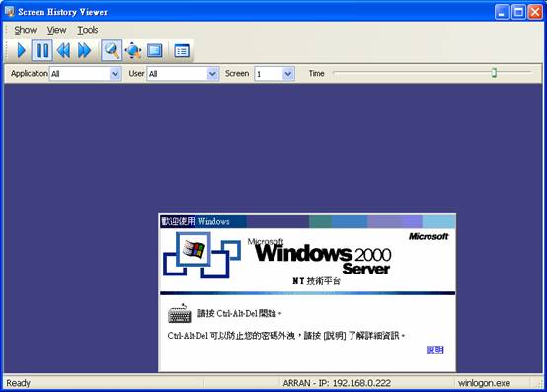Viewport: 547px width, 392px height.
Task: Open the View menu
Action: [56, 30]
